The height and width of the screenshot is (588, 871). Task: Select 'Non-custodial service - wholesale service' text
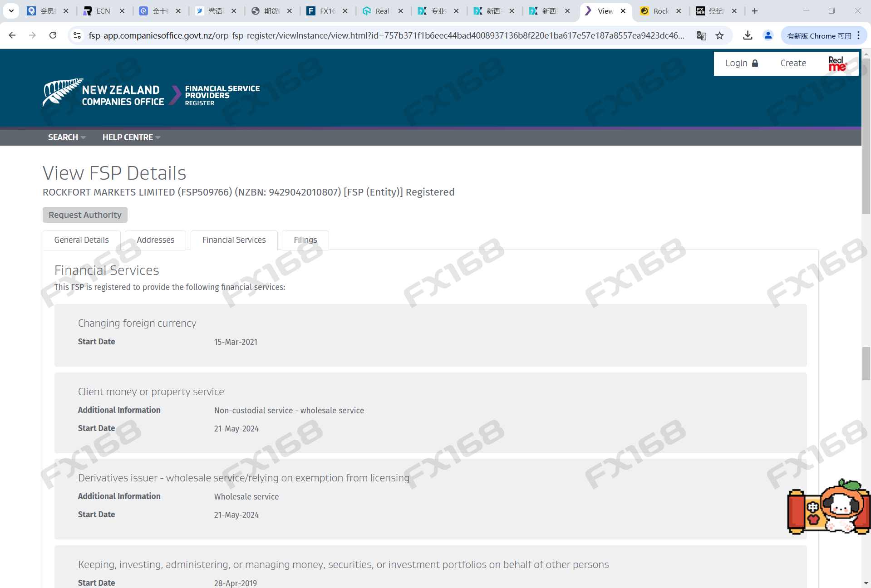pyautogui.click(x=289, y=411)
